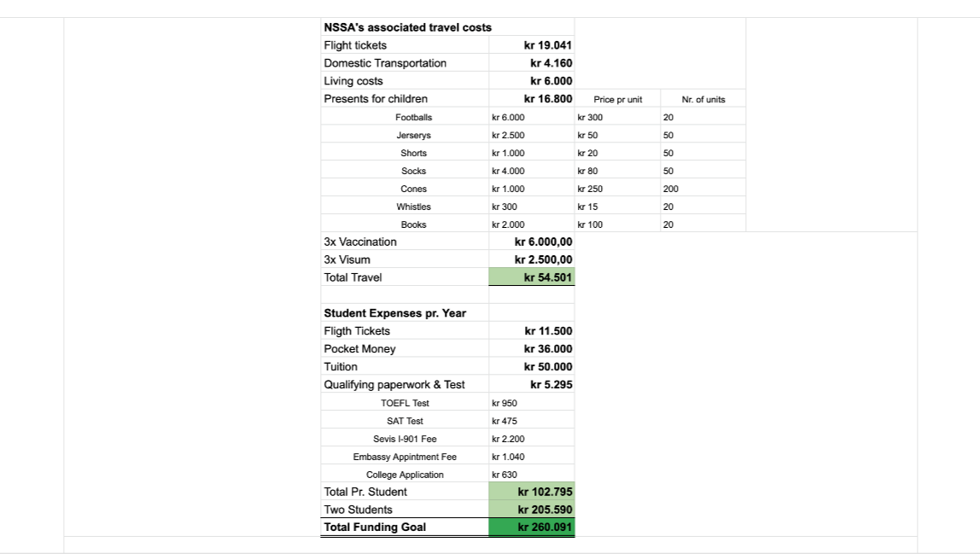
Task: Select the "Nr. of units" column header
Action: pos(703,100)
